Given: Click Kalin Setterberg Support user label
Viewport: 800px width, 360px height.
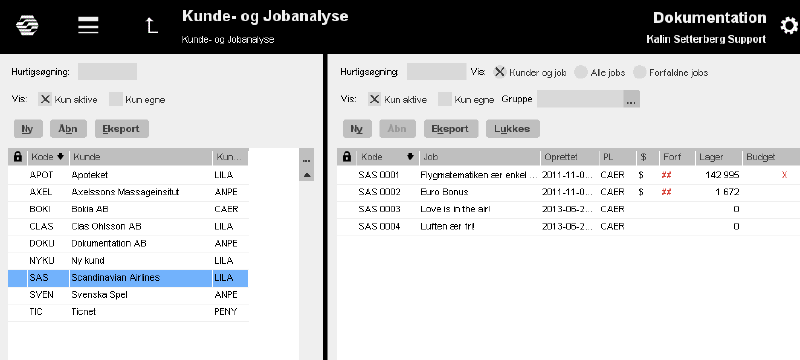Looking at the screenshot, I should click(706, 39).
